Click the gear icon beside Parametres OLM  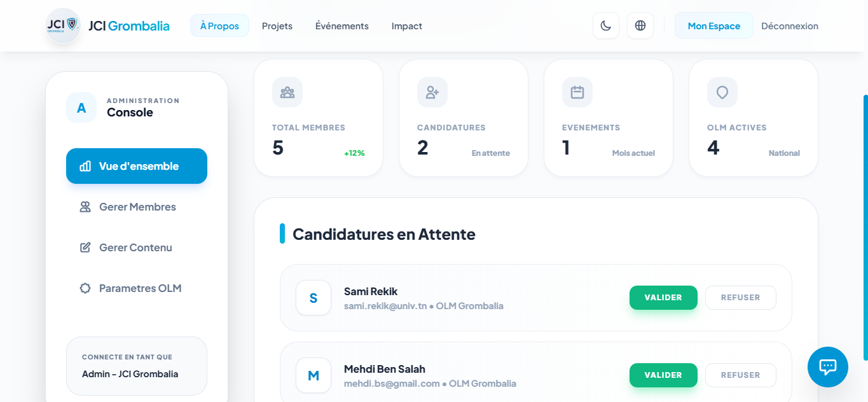85,288
